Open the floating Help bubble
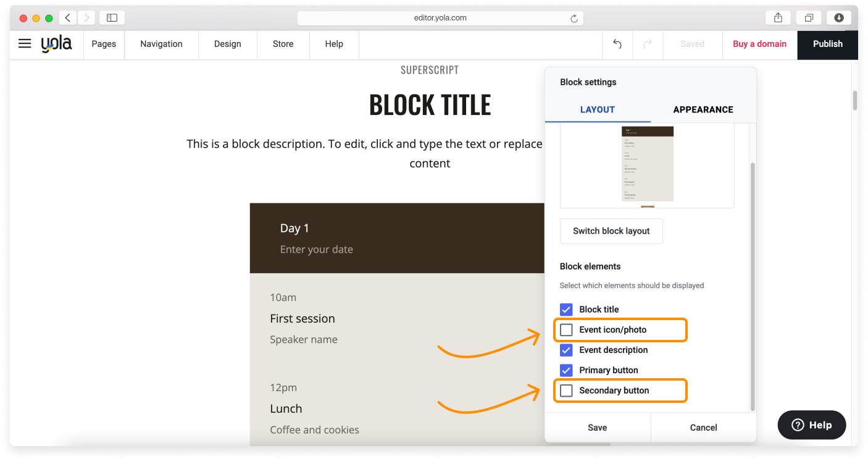The width and height of the screenshot is (868, 461). (x=811, y=425)
